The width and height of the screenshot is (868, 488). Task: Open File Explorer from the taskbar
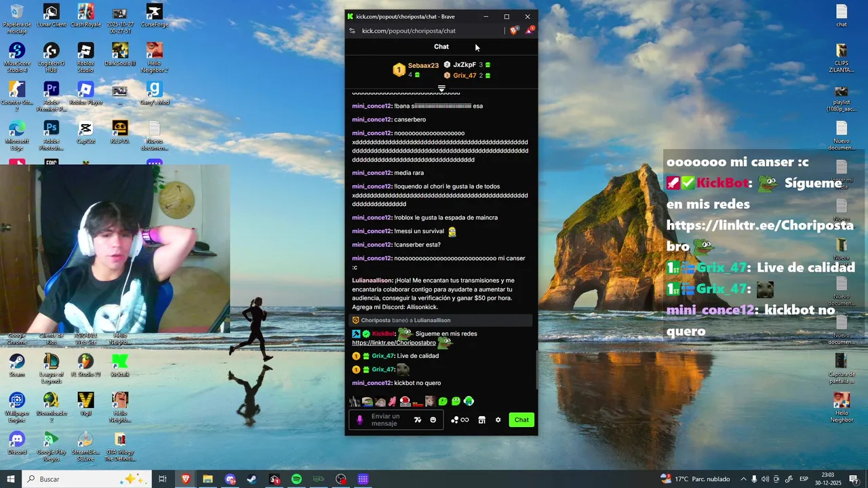pos(208,479)
